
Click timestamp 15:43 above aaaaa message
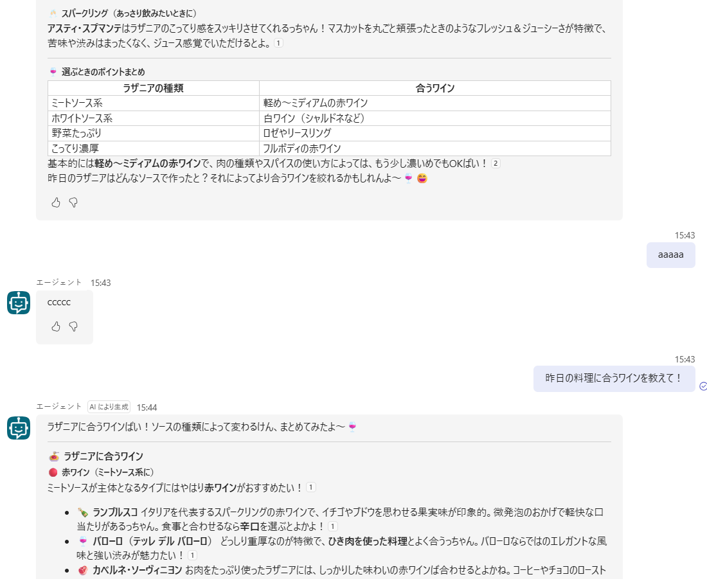tap(685, 235)
